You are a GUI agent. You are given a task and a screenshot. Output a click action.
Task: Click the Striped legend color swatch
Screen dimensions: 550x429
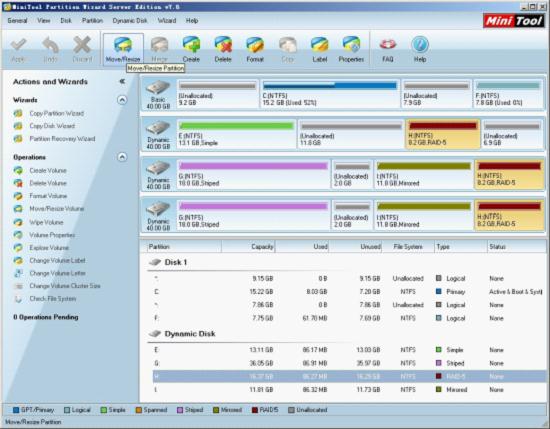coord(180,410)
